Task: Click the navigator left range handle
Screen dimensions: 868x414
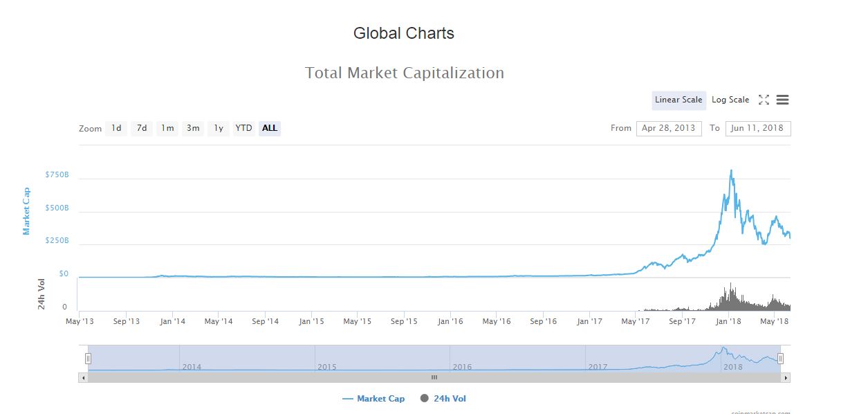Action: tap(88, 358)
